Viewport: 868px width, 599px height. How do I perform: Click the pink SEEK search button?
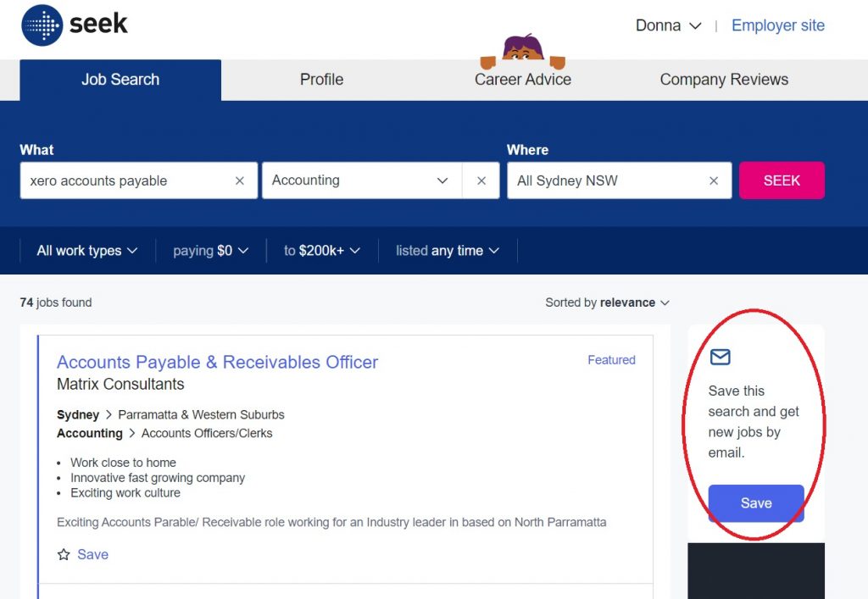[782, 180]
